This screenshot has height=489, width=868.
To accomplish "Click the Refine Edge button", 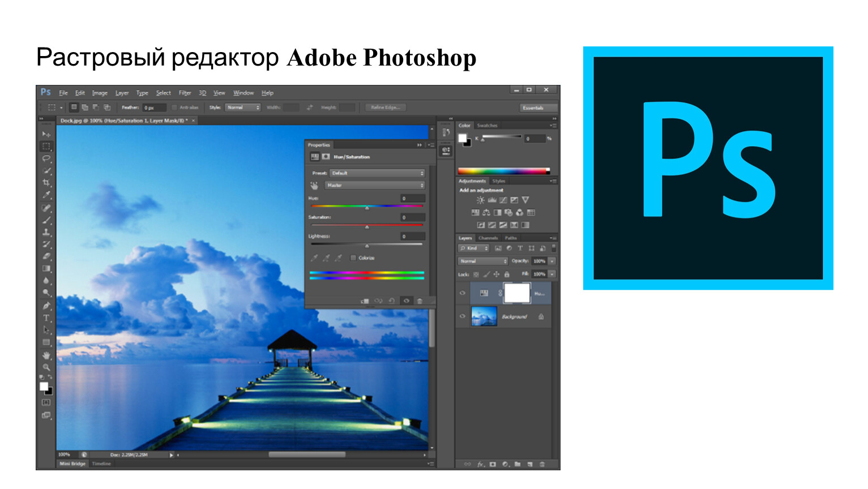I will click(385, 107).
